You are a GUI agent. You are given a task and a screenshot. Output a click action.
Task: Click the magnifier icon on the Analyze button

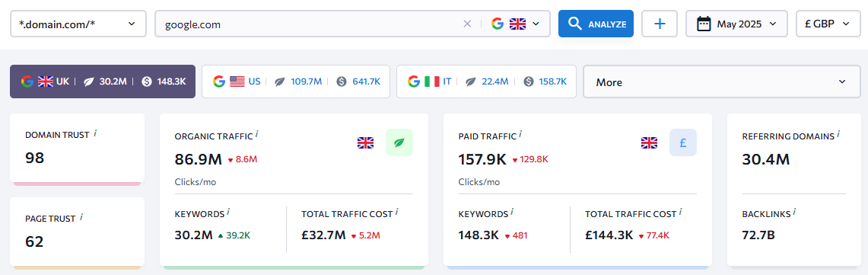pos(576,24)
